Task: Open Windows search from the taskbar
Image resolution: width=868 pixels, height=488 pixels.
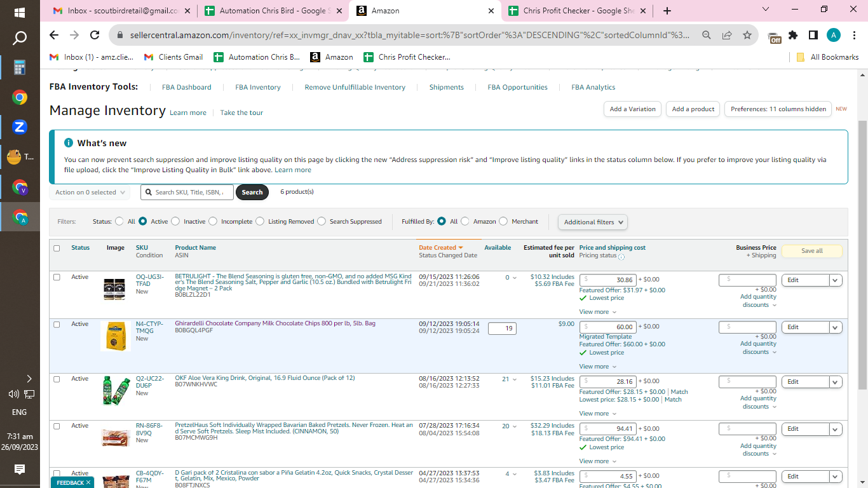Action: coord(20,39)
